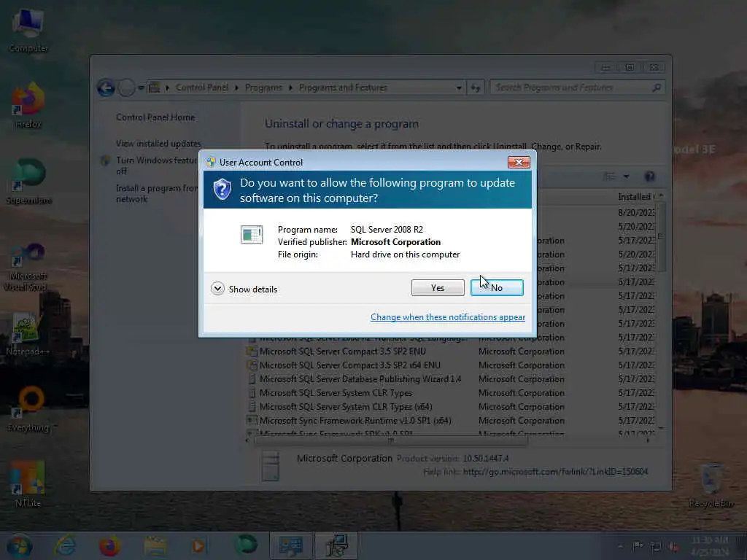747x560 pixels.
Task: Open the NTLite desktop shortcut
Action: tap(28, 484)
